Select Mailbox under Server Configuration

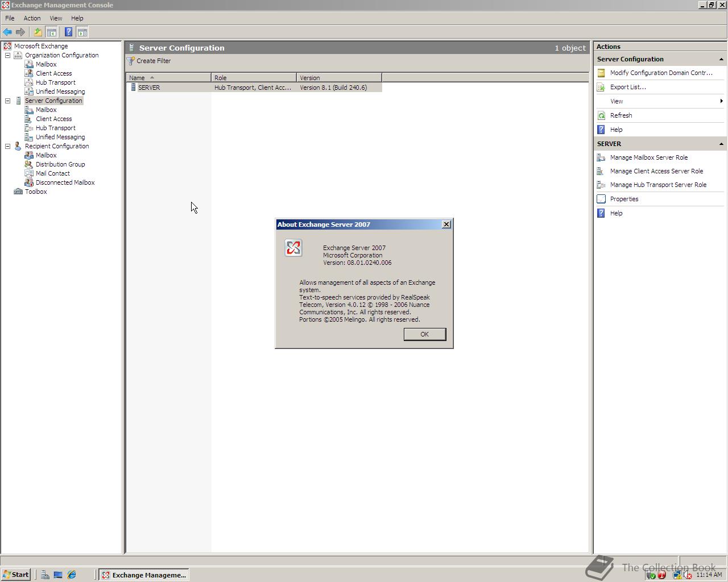pyautogui.click(x=46, y=110)
